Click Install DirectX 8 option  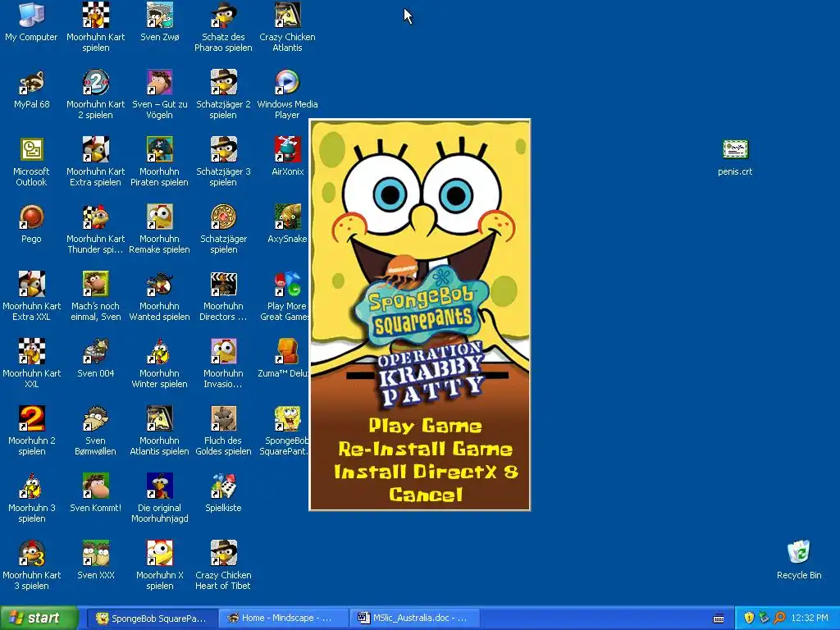point(426,472)
